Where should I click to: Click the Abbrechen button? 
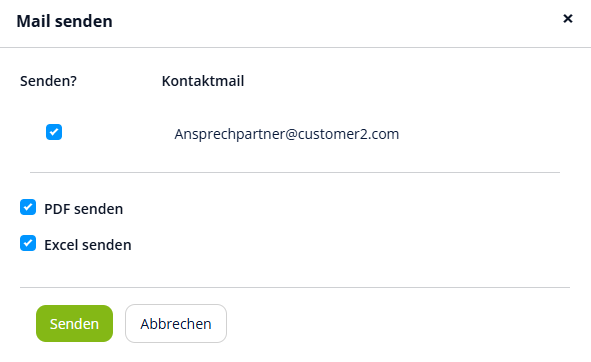tap(176, 324)
